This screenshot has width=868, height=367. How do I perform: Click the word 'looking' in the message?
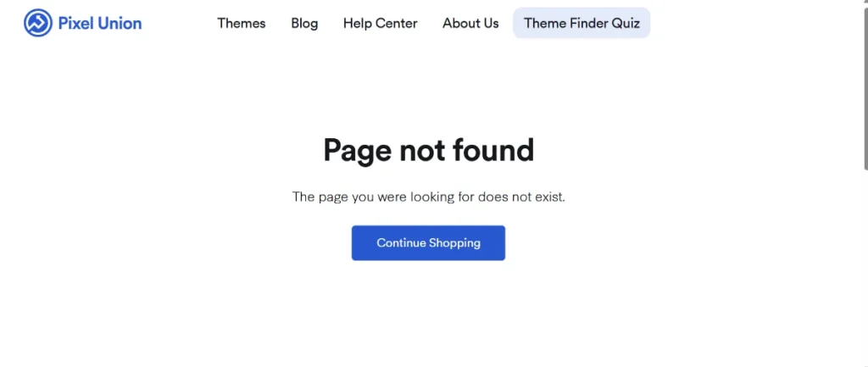click(x=431, y=197)
